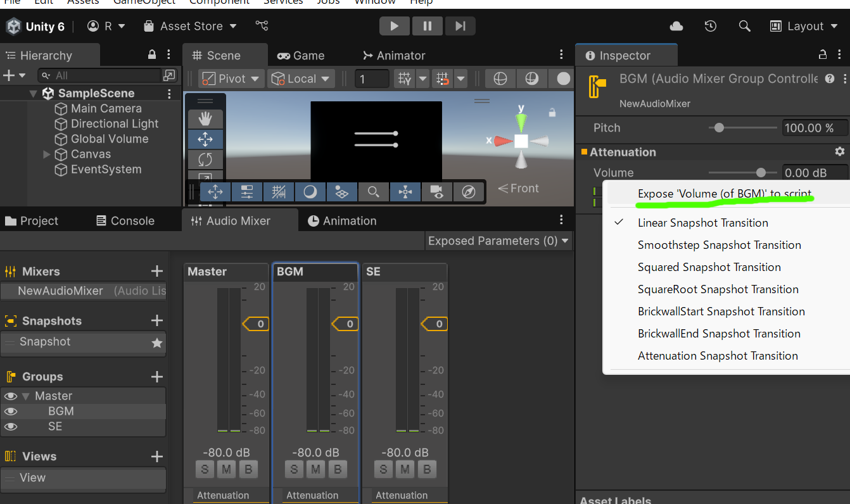
Task: Click the star on Snapshot entry
Action: pos(157,343)
